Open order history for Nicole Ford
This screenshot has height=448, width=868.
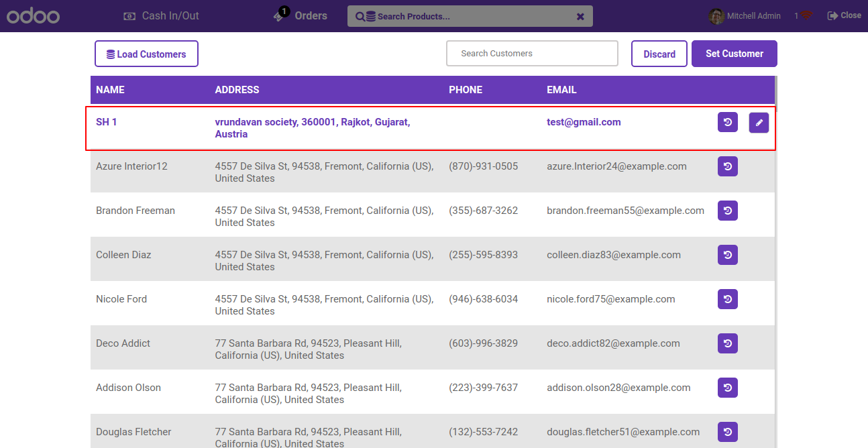coord(728,299)
